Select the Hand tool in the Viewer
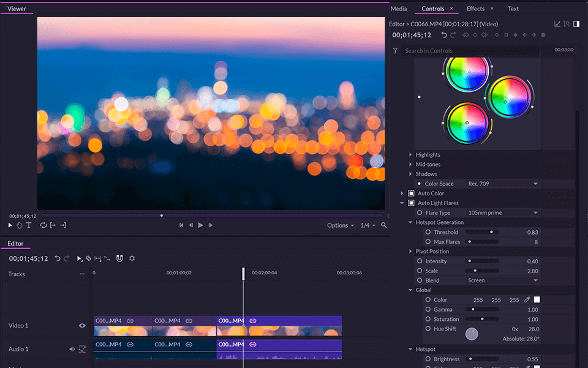This screenshot has height=368, width=588. [x=20, y=225]
